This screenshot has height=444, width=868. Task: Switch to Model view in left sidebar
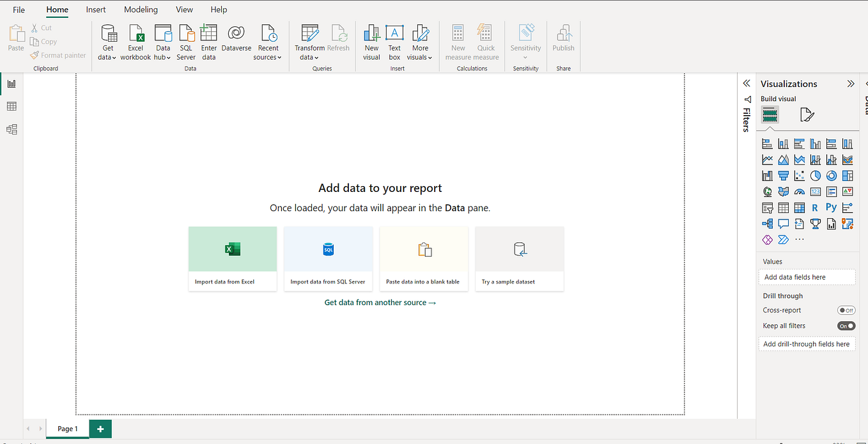coord(12,129)
